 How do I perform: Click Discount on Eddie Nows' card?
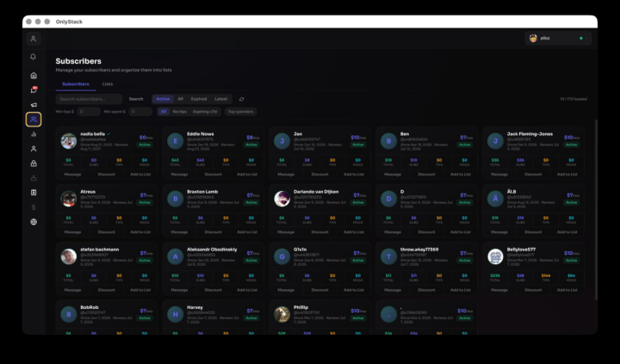(x=214, y=175)
